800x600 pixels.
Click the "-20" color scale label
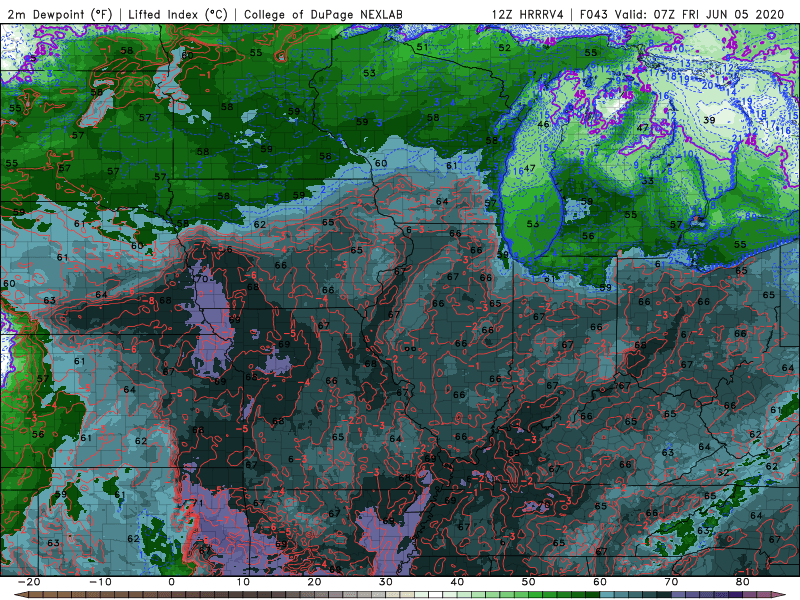[x=29, y=582]
